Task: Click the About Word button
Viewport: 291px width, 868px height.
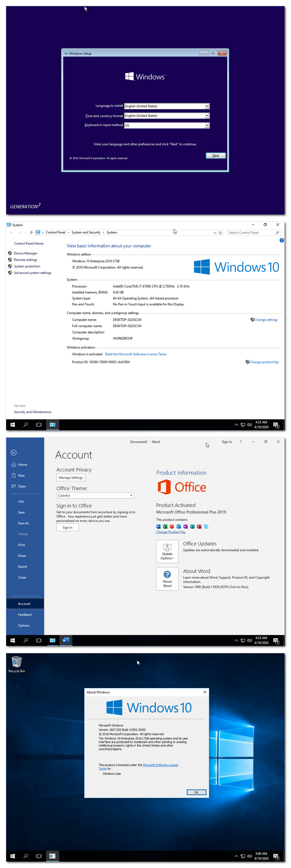Action: pyautogui.click(x=167, y=579)
